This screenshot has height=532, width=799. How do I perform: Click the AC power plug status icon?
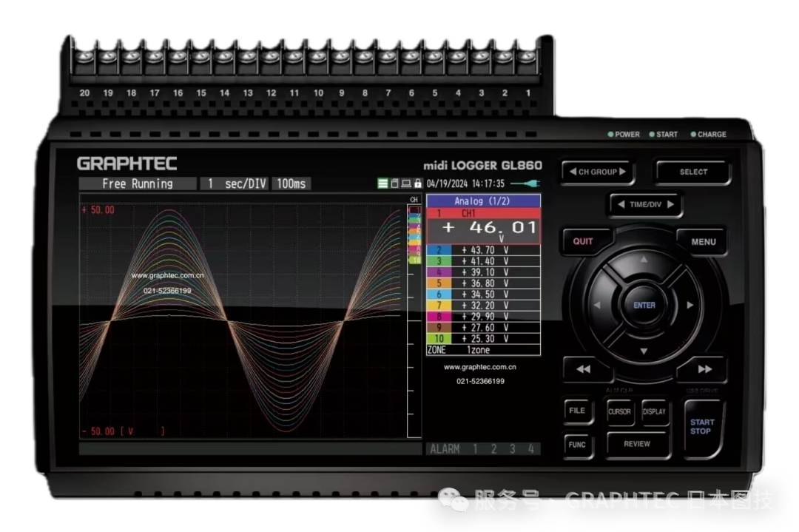pyautogui.click(x=525, y=183)
